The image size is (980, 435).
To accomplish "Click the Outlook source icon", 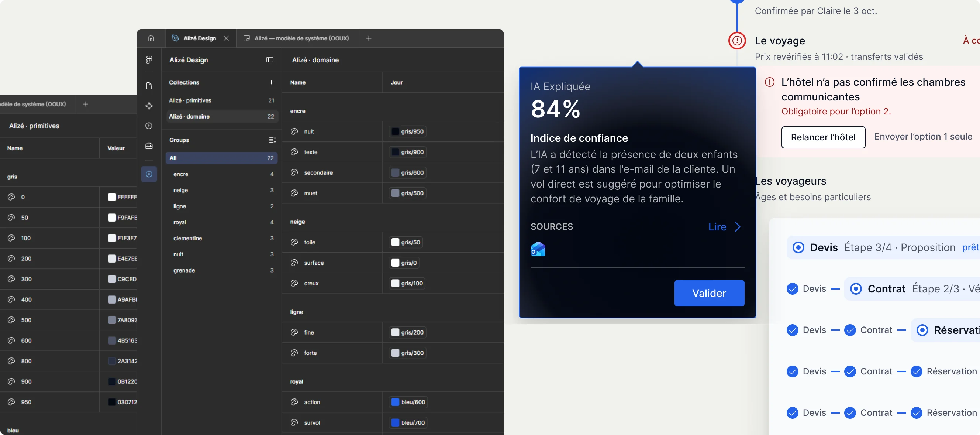I will point(538,249).
